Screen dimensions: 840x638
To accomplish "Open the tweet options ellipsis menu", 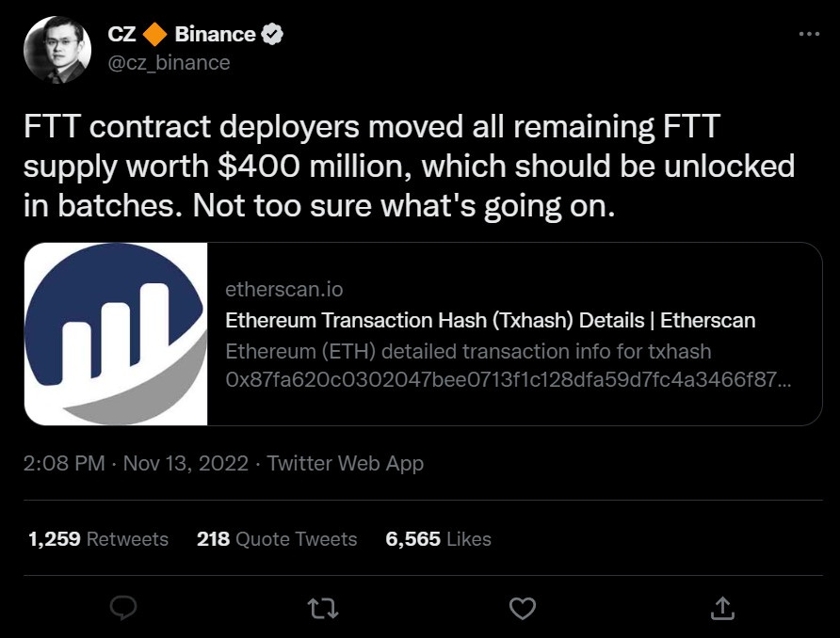I will pyautogui.click(x=807, y=32).
